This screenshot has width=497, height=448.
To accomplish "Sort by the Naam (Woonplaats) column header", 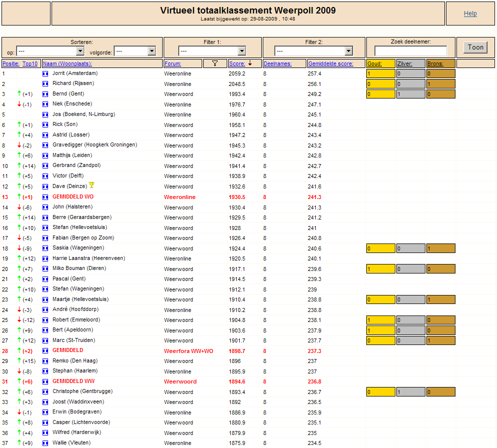I will (x=68, y=63).
